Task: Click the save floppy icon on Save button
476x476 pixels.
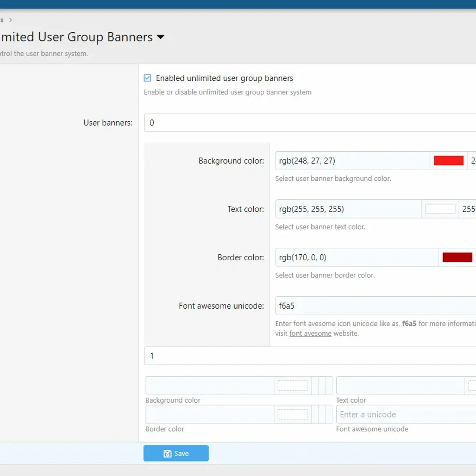Action: point(167,453)
